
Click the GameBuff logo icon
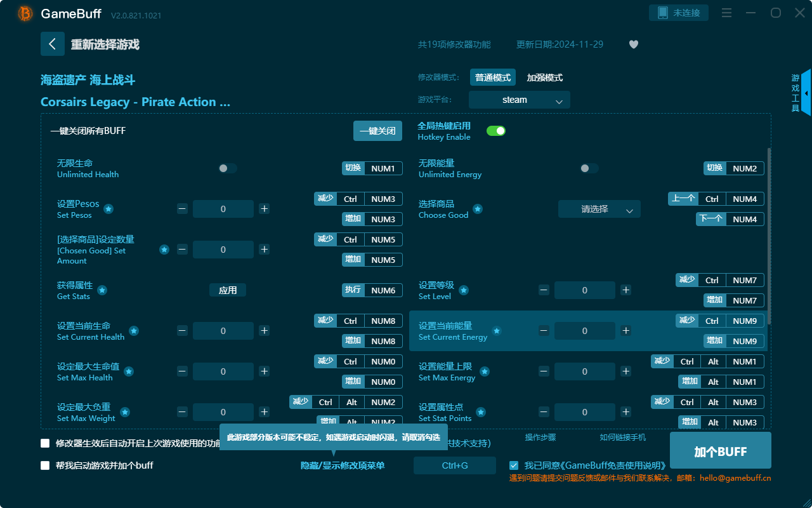click(25, 13)
